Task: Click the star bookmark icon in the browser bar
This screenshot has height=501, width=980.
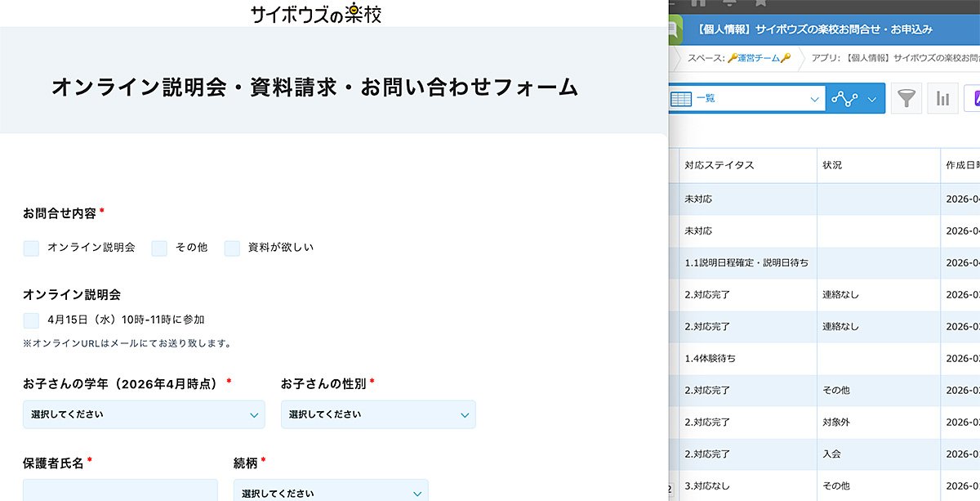Action: point(760,4)
